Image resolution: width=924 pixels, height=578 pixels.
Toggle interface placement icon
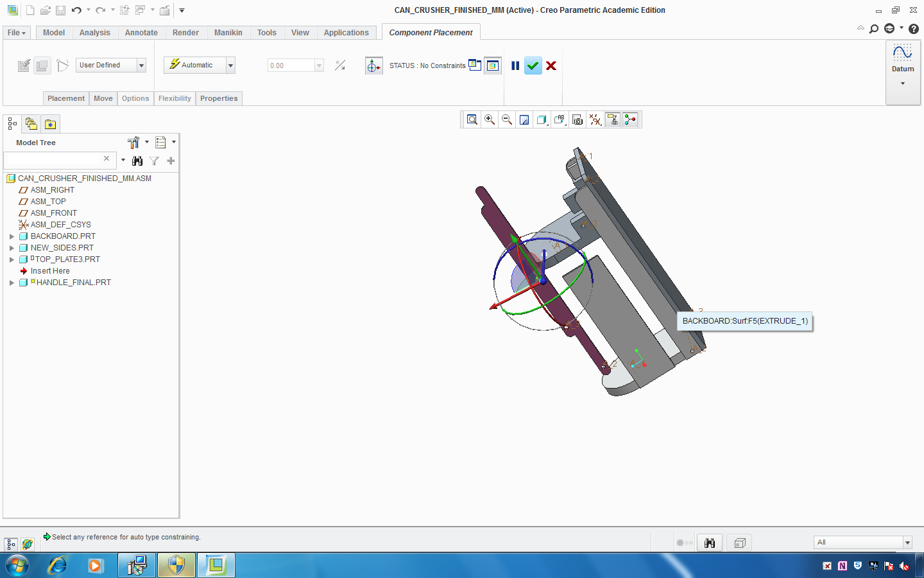tap(24, 66)
